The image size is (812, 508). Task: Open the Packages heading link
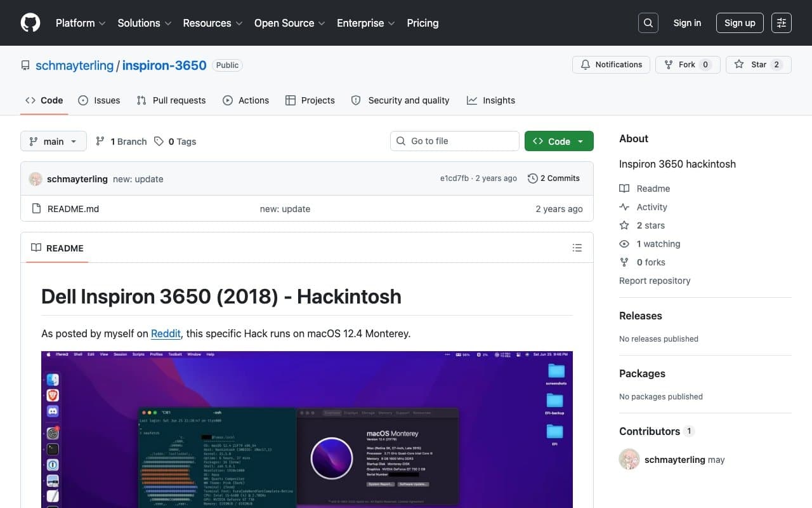[x=642, y=373]
